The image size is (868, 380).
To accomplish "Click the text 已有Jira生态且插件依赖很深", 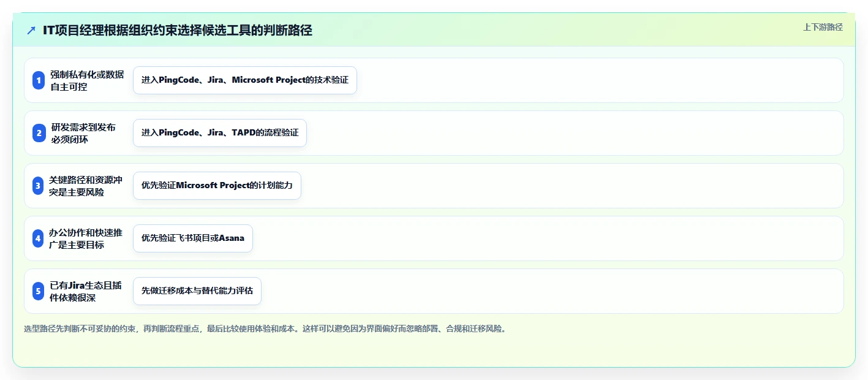I will (86, 291).
